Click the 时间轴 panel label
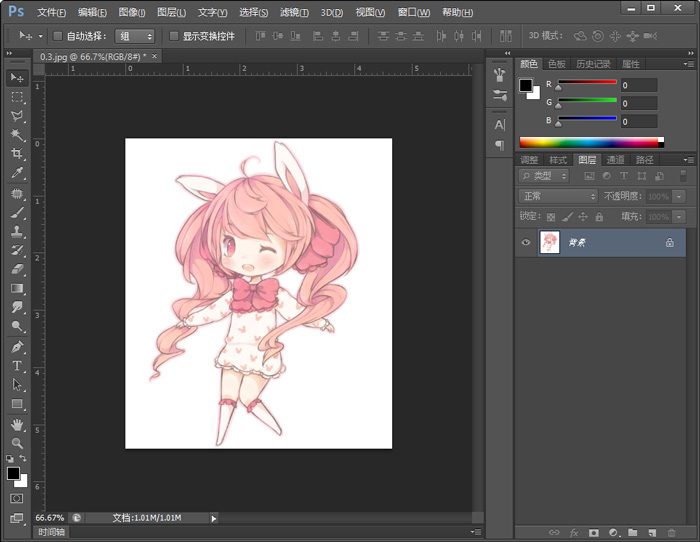The image size is (700, 542). [52, 533]
